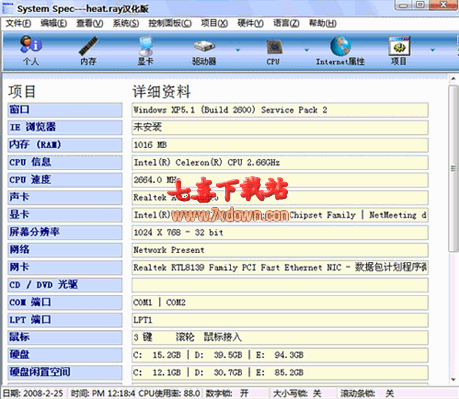
Task: Click the 驱动器 drives toolbar icon
Action: pyautogui.click(x=204, y=51)
